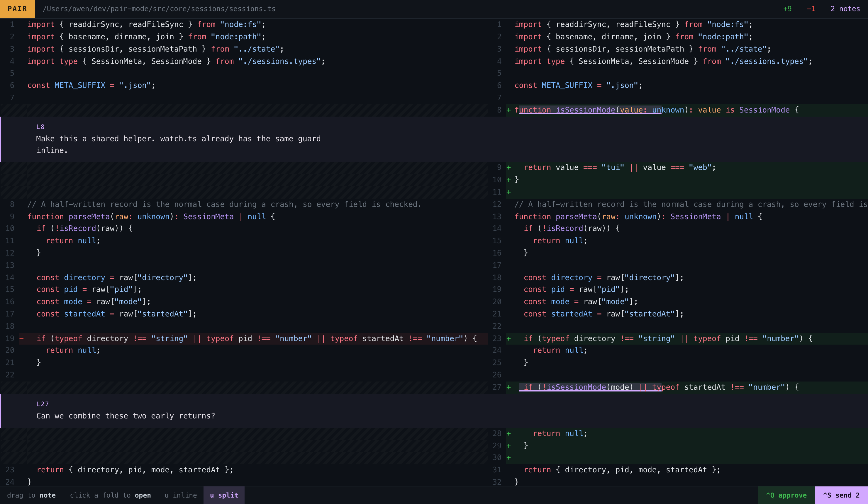This screenshot has height=504, width=868.
Task: Click right line 12 comment about half-written record
Action: pos(691,205)
